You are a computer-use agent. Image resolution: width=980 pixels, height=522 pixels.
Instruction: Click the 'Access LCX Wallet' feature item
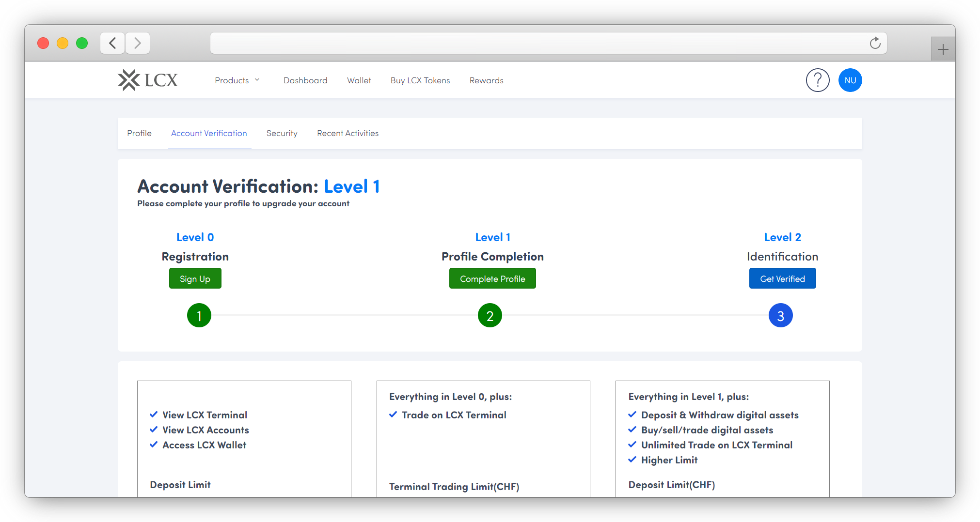pos(198,445)
